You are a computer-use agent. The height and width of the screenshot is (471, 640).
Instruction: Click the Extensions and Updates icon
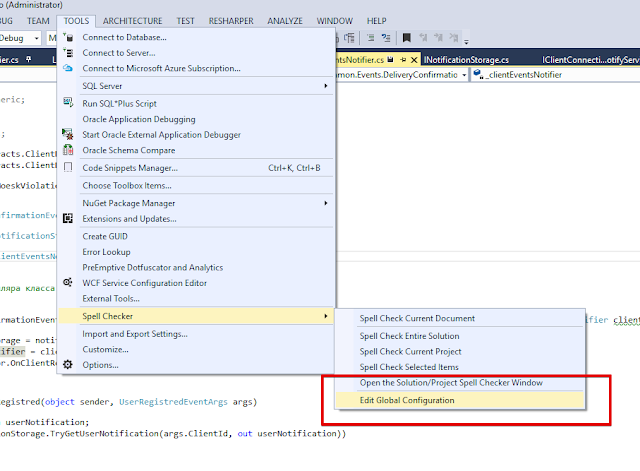68,218
